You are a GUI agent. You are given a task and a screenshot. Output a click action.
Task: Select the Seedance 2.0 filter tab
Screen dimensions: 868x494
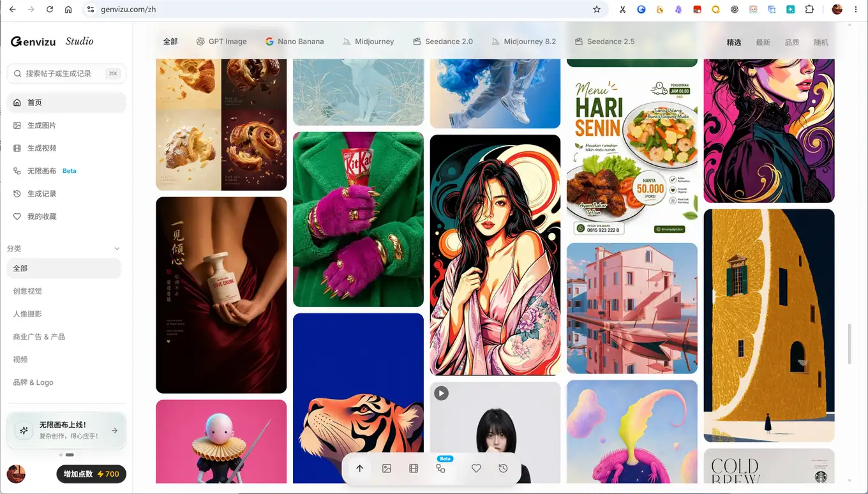[442, 41]
